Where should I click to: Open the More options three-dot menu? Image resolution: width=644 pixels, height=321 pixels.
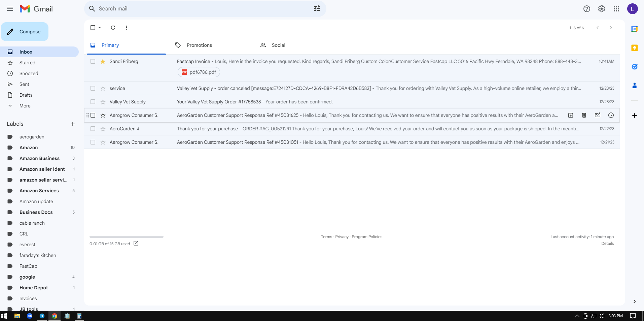tap(127, 28)
